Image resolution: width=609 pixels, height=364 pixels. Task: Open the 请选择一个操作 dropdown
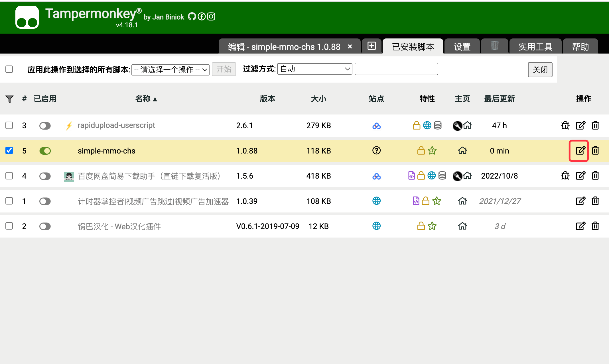coord(170,69)
